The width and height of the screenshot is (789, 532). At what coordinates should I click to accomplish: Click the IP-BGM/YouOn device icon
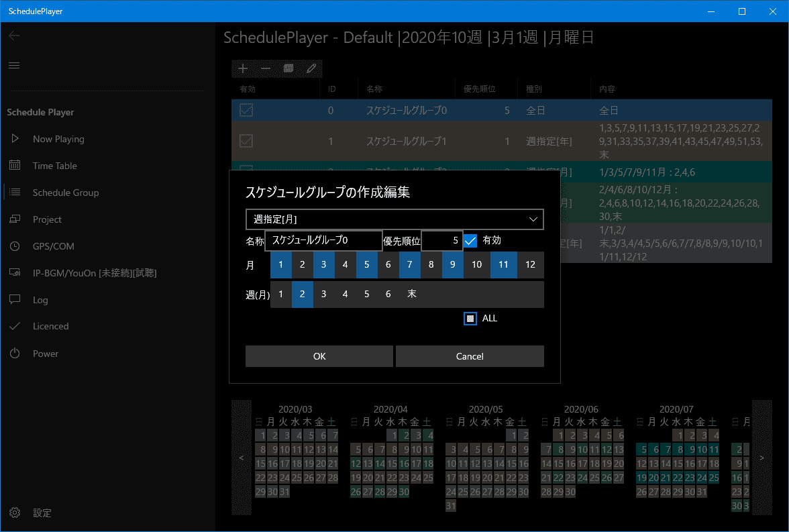click(x=15, y=273)
